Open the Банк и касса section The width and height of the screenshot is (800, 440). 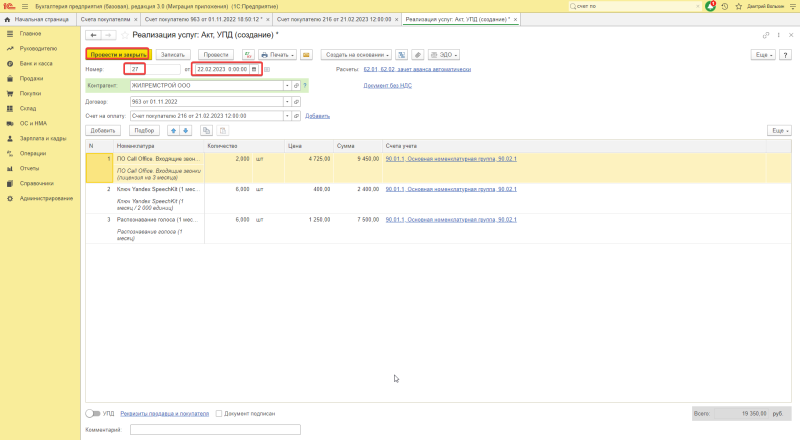click(x=36, y=64)
